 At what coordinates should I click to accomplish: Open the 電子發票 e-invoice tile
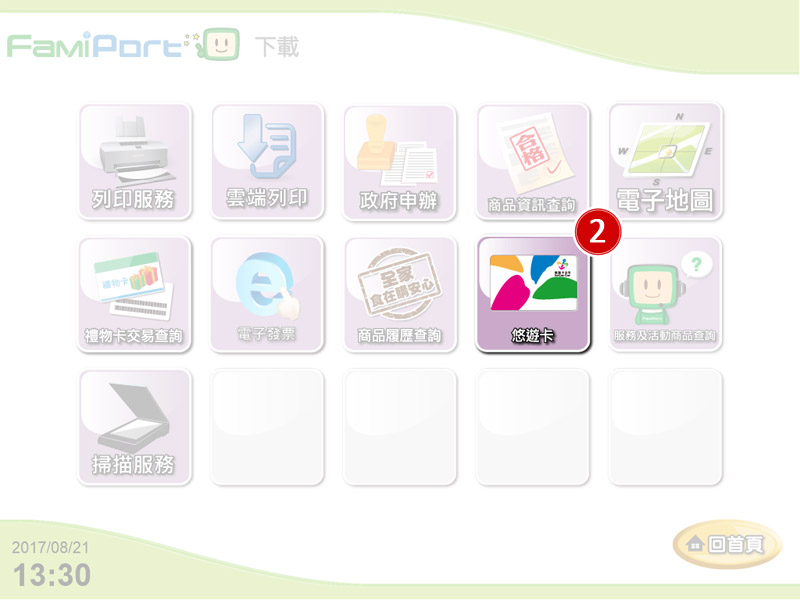(267, 294)
